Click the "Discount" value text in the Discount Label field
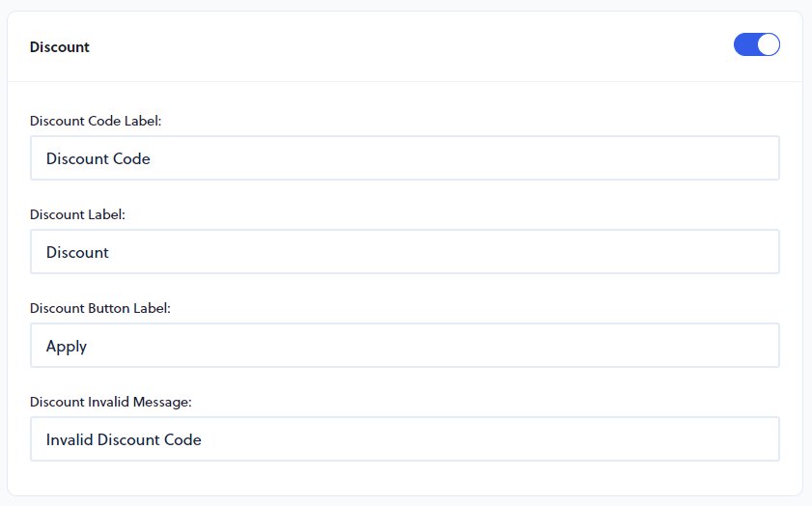This screenshot has height=506, width=812. 77,252
